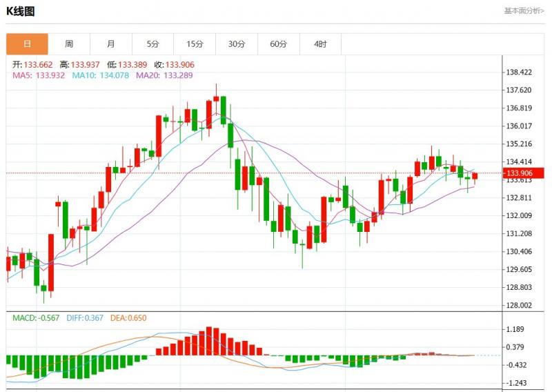Click the 128.002 price axis label

click(x=519, y=305)
